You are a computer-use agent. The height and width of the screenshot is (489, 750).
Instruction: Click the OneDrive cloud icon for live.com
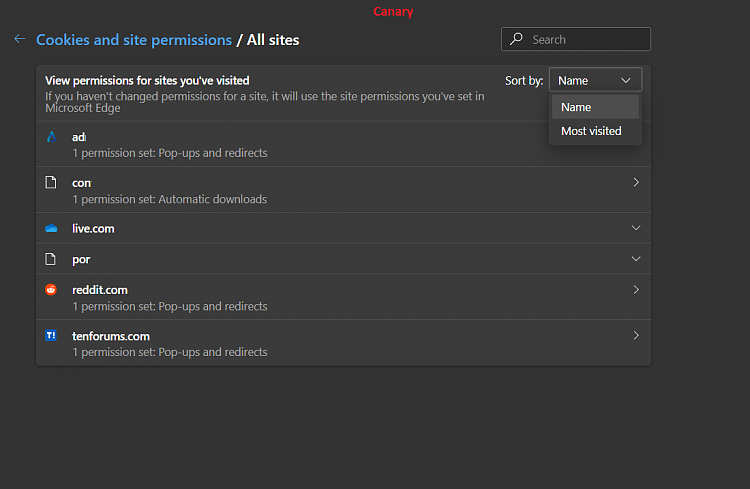tap(51, 229)
